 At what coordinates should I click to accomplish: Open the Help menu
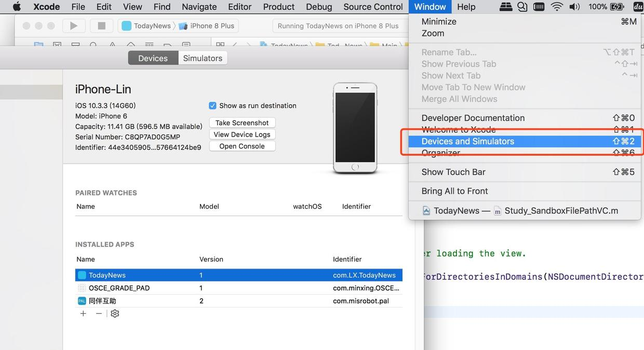[x=466, y=7]
